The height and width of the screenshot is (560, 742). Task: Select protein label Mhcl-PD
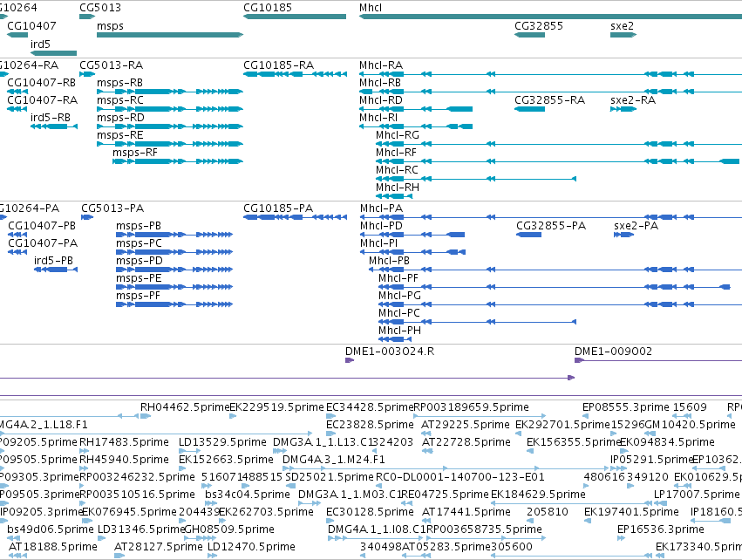click(x=381, y=226)
